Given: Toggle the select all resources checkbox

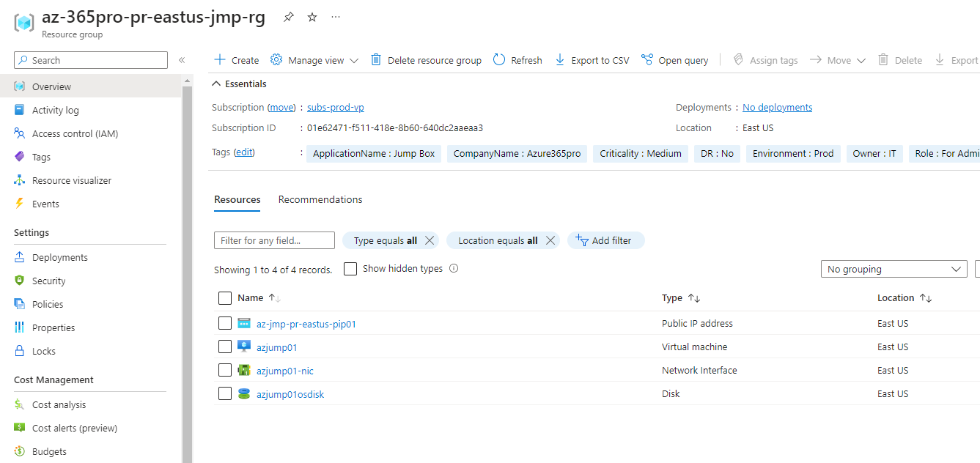Looking at the screenshot, I should [x=225, y=298].
